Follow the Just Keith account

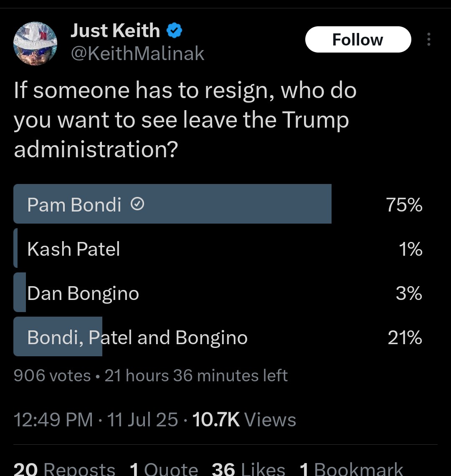(358, 40)
